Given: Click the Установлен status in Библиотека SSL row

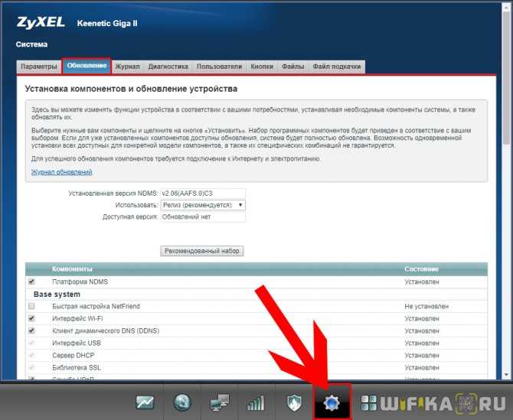Looking at the screenshot, I should coord(422,367).
